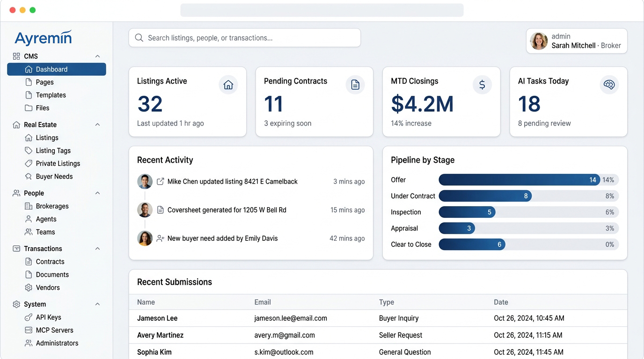Click the Clear to Close progress bar

529,244
